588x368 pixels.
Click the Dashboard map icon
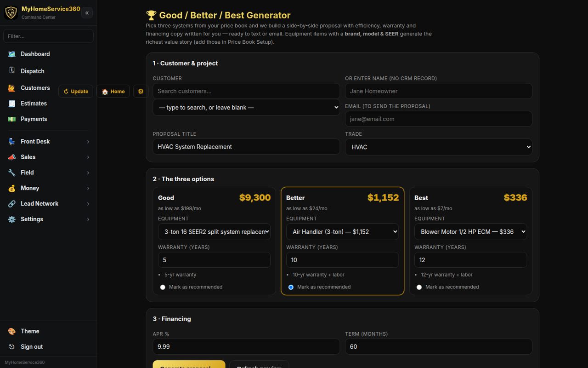(12, 54)
